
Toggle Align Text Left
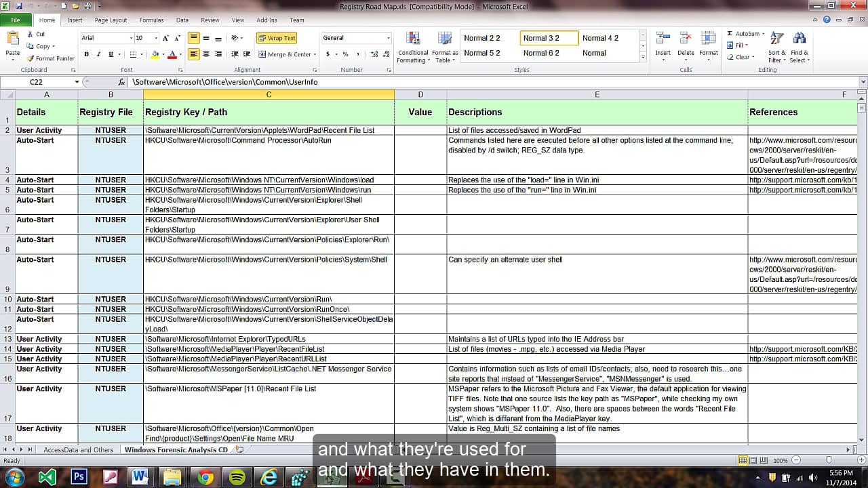(194, 54)
